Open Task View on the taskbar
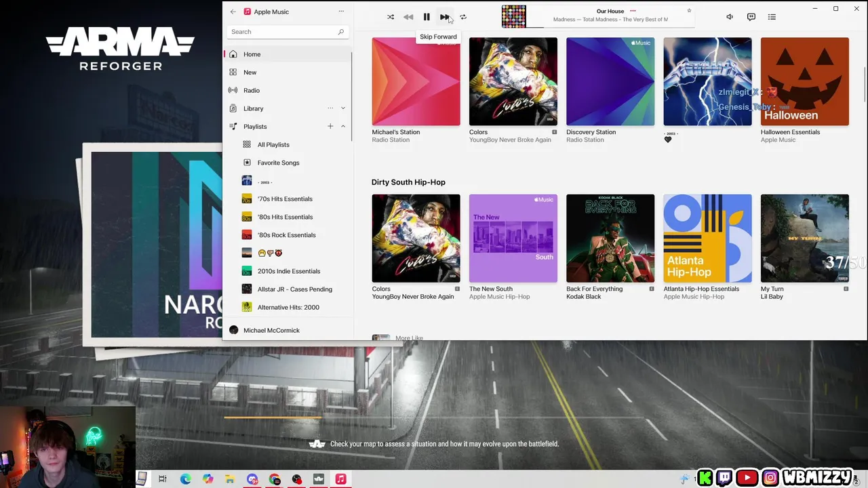 pos(163,479)
